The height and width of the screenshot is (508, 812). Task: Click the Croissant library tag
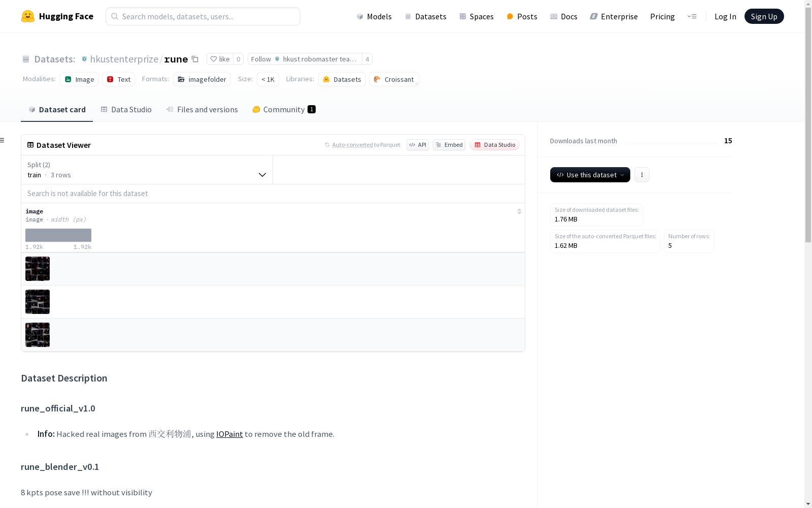394,79
